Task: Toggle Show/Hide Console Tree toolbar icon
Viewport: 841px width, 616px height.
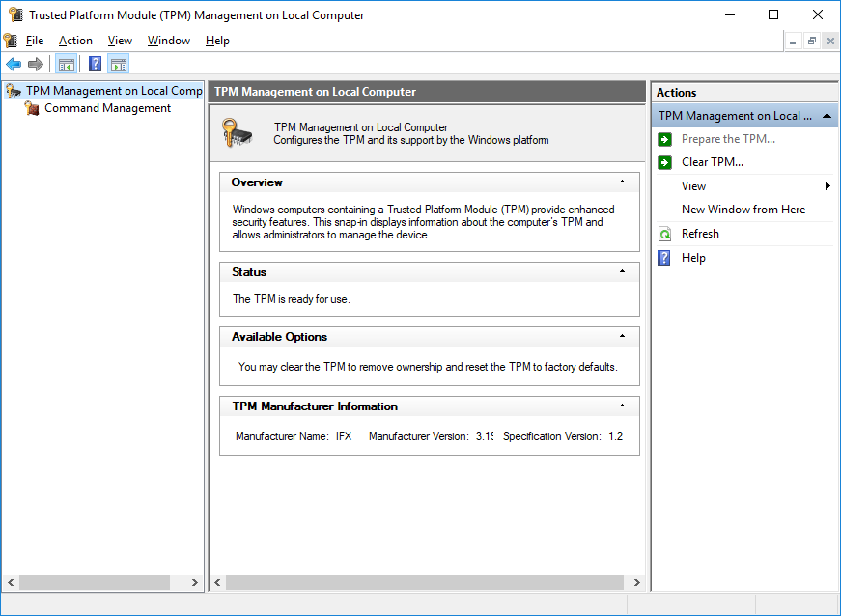Action: coord(67,65)
